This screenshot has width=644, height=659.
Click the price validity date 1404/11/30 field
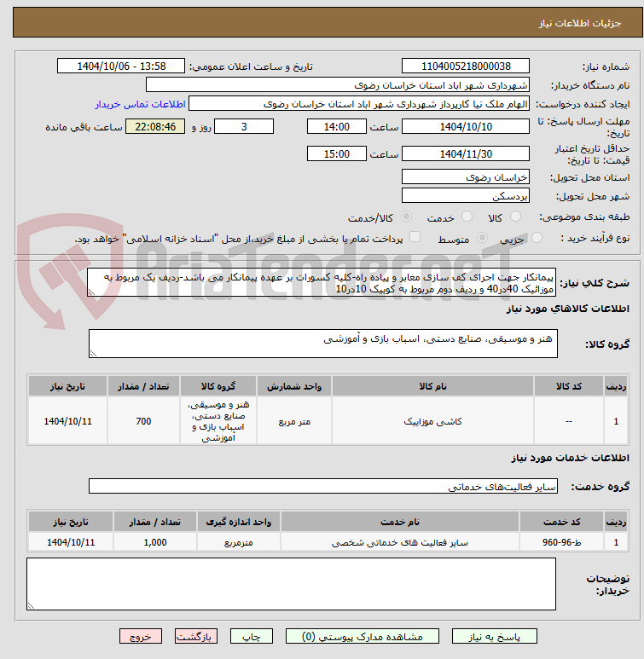click(x=466, y=153)
